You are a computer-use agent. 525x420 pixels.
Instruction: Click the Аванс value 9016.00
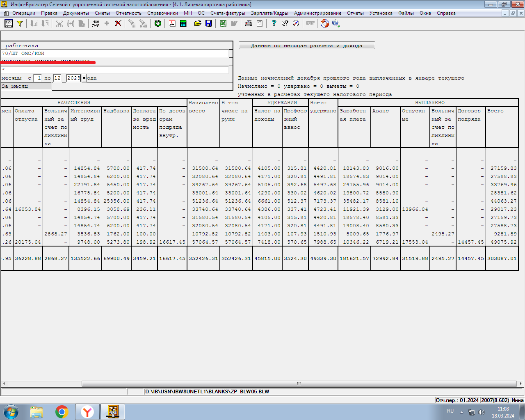point(387,168)
